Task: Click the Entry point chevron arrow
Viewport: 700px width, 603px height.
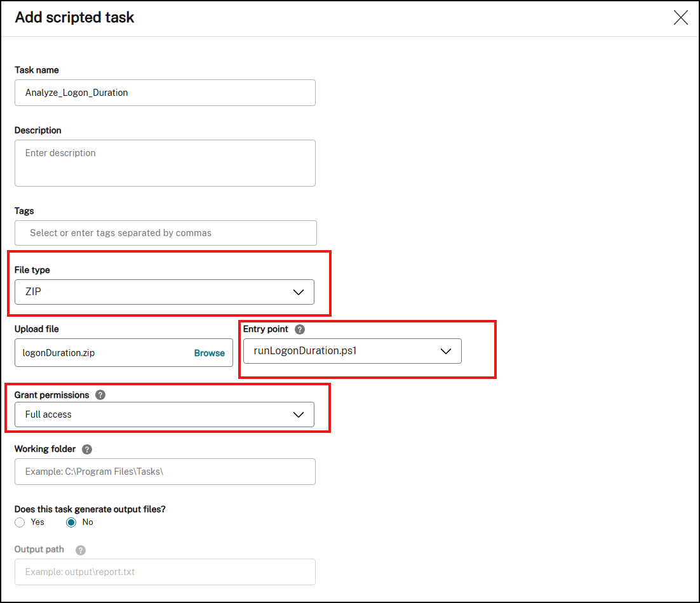Action: point(446,351)
